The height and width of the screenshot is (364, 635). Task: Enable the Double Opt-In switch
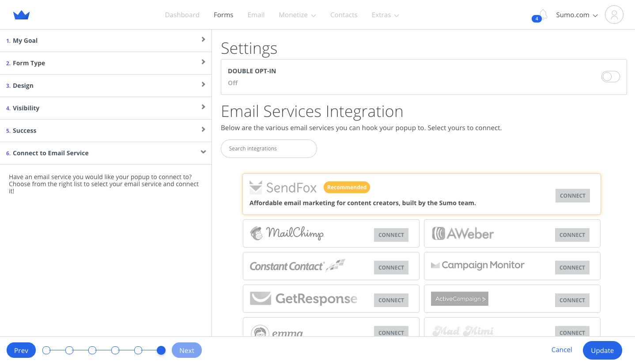point(610,77)
